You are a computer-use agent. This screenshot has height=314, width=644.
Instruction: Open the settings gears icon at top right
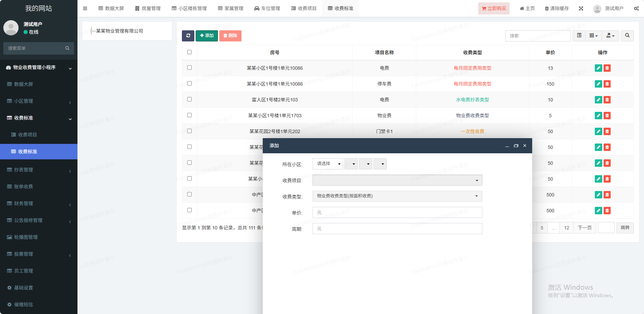click(636, 8)
